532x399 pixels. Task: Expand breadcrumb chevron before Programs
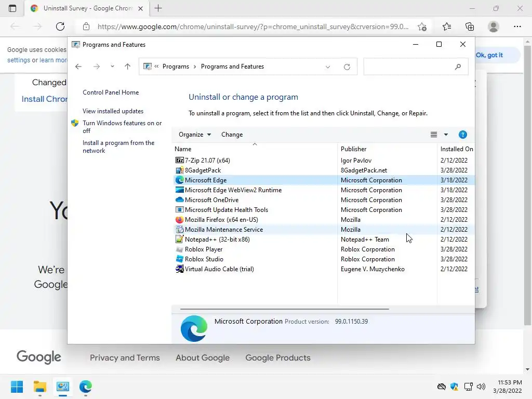pyautogui.click(x=156, y=66)
